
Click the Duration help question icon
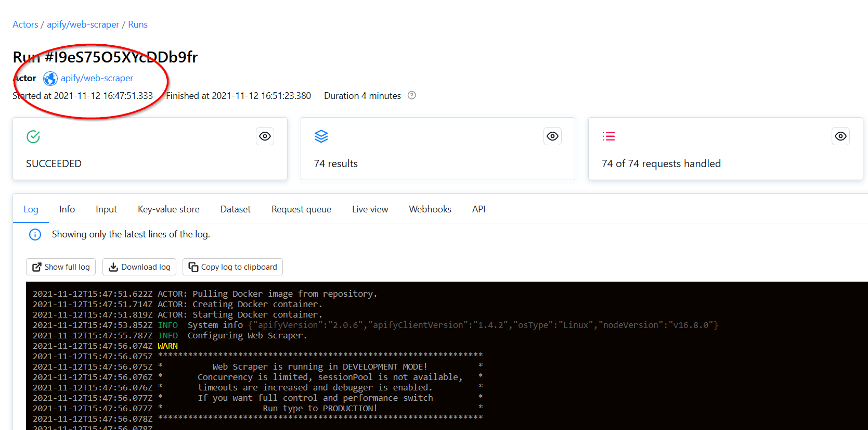pyautogui.click(x=412, y=95)
